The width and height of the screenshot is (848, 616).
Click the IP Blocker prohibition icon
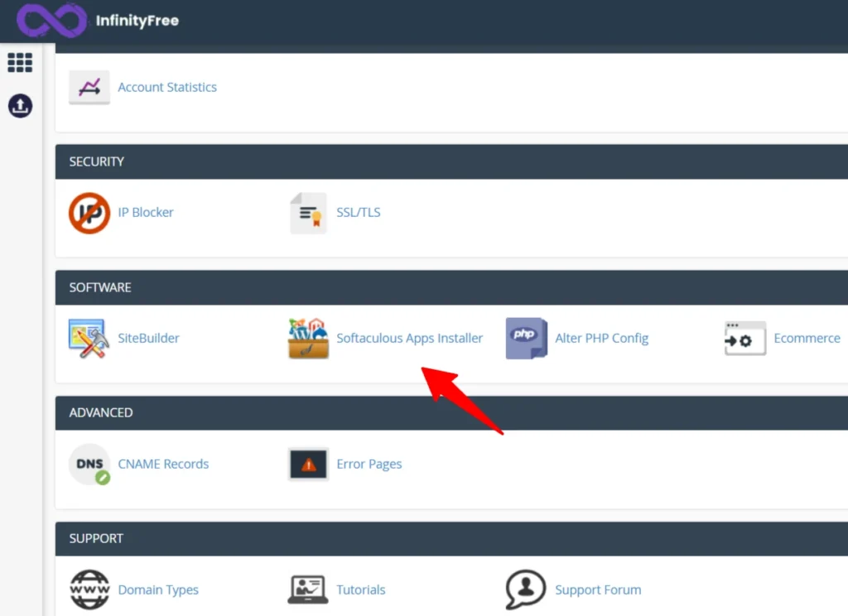click(89, 213)
